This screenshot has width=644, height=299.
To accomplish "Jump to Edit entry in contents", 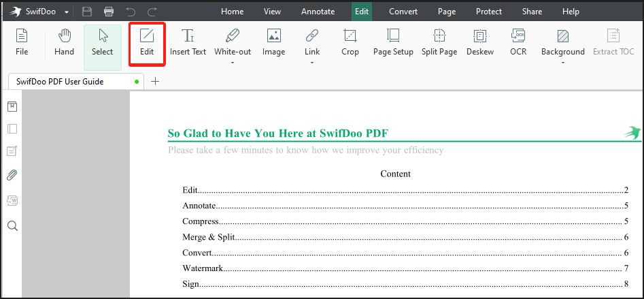I will 406,190.
